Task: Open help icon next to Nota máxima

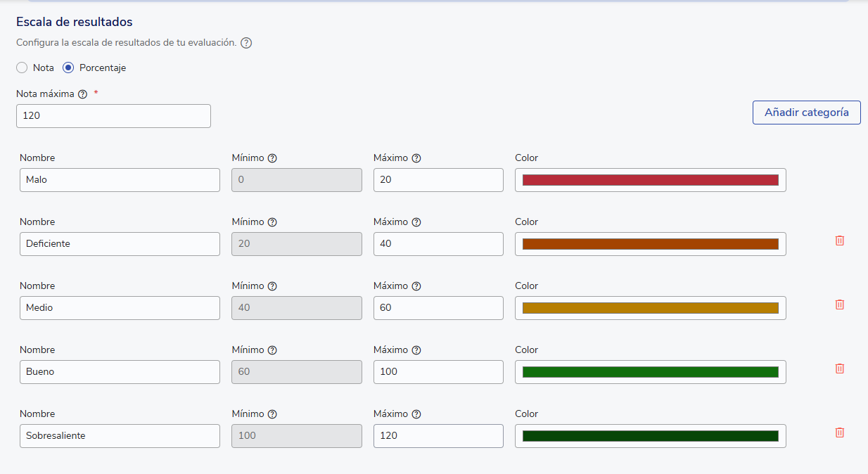Action: pos(82,94)
